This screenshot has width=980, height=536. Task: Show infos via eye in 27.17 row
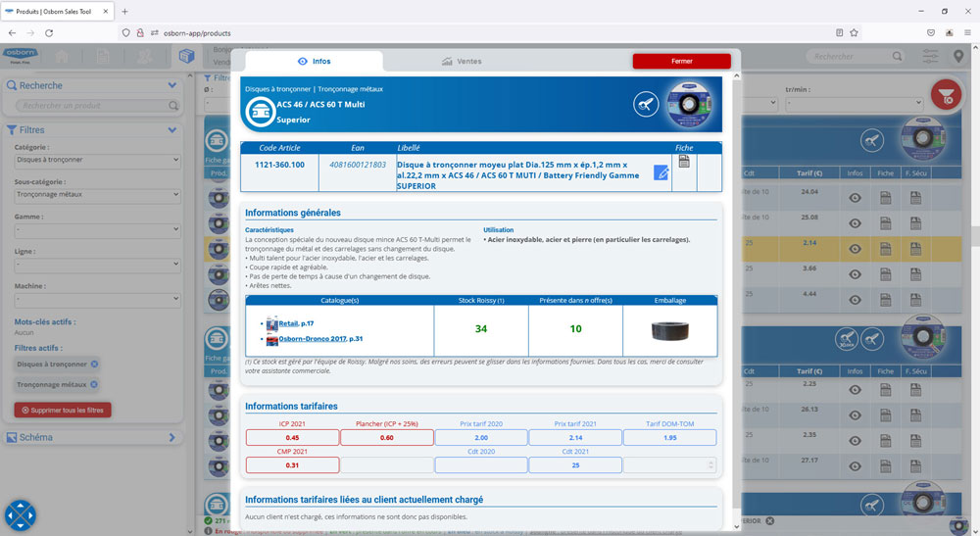coord(855,466)
